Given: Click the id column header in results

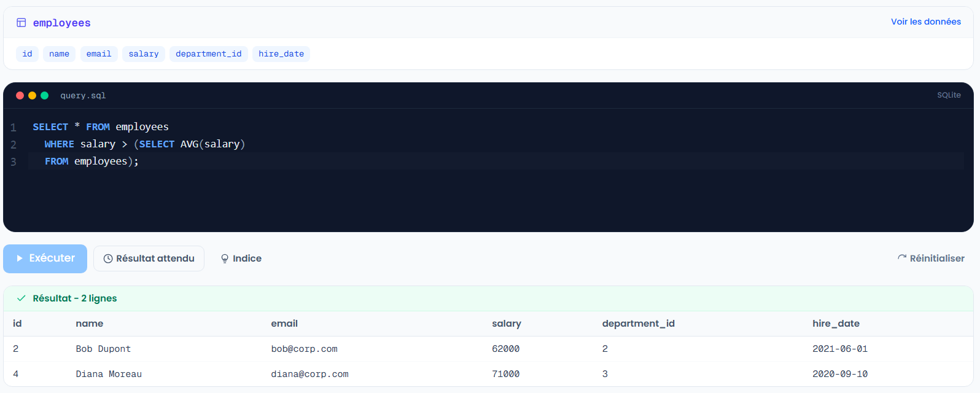Looking at the screenshot, I should [x=17, y=324].
